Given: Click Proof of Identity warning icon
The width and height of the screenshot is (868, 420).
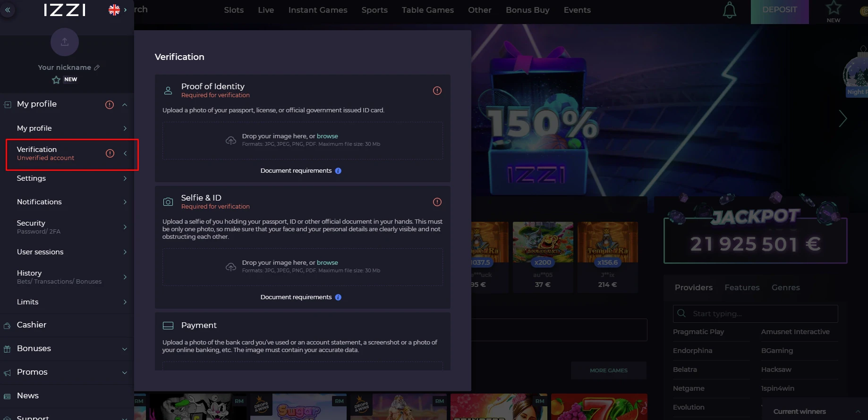Looking at the screenshot, I should click(x=437, y=91).
